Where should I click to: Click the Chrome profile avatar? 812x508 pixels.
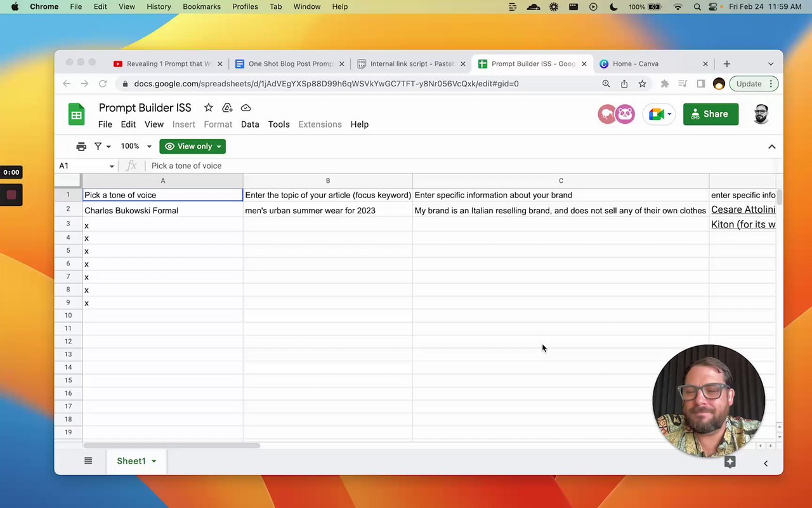719,84
